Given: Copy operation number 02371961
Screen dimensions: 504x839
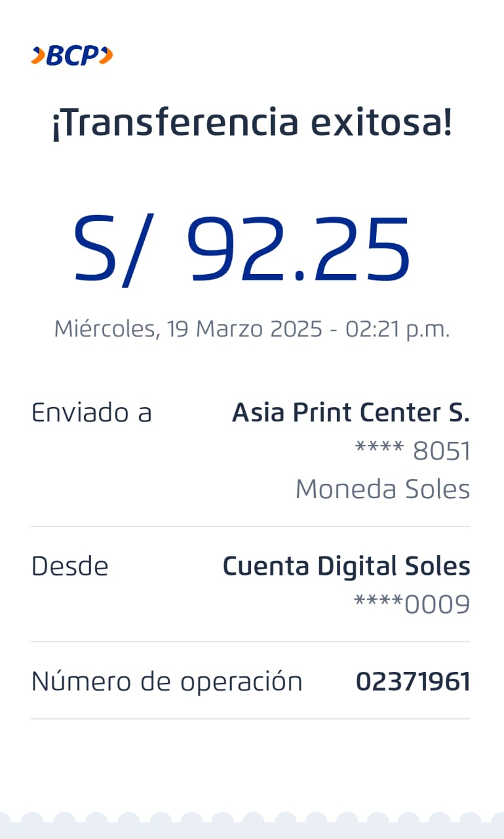Looking at the screenshot, I should click(413, 682).
